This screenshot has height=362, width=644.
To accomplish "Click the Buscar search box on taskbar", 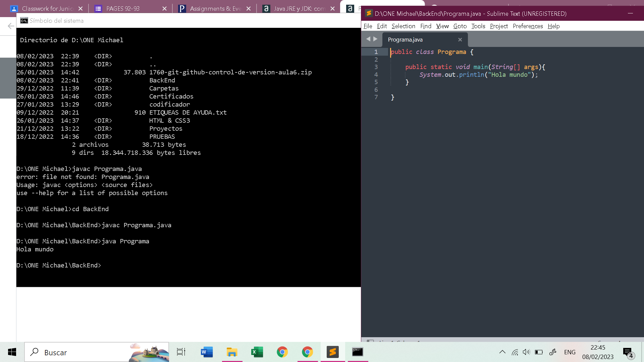I will click(x=97, y=352).
